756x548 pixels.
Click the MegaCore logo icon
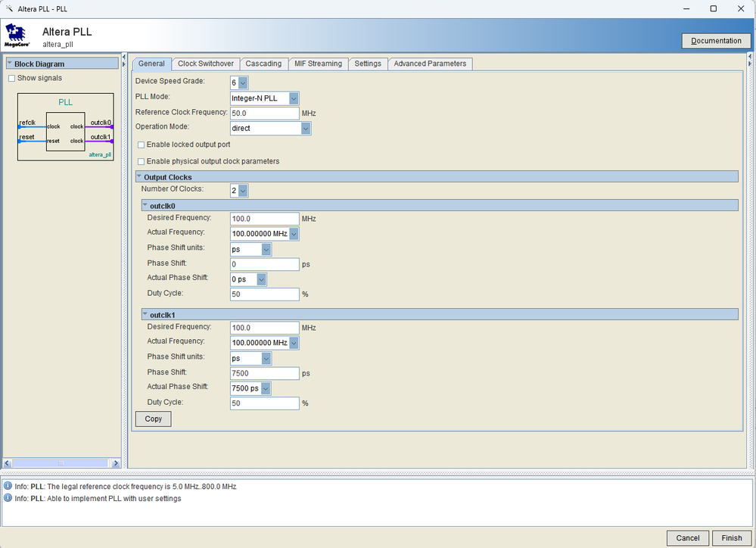(x=17, y=35)
